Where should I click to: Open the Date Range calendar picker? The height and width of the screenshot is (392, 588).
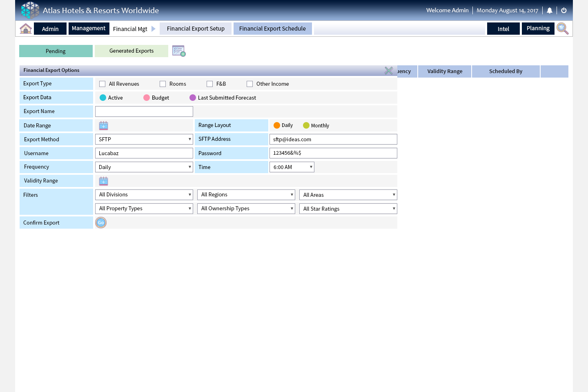(x=104, y=125)
